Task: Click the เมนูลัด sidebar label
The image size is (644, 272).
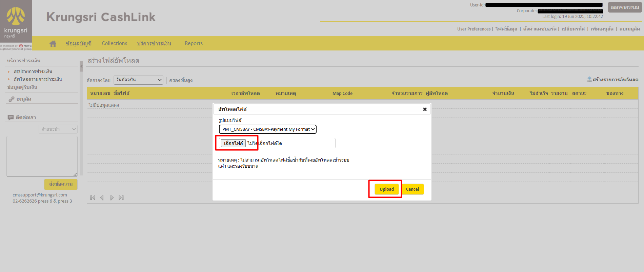Action: tap(24, 99)
